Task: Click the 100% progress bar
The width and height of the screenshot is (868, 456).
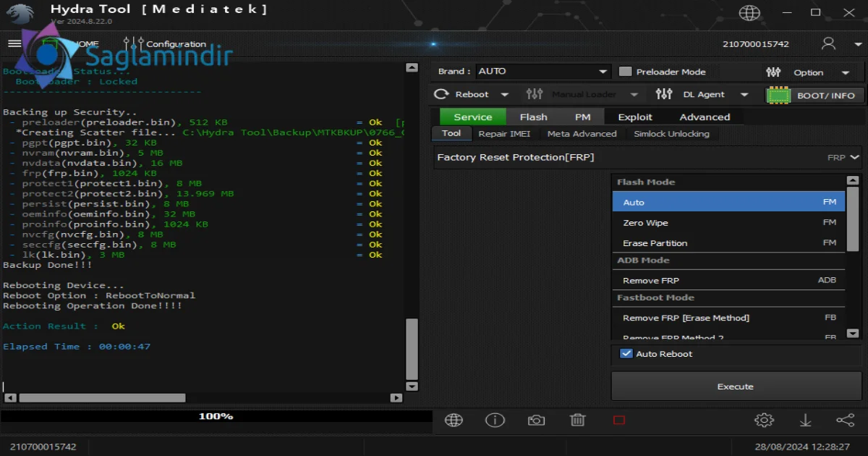Action: pyautogui.click(x=216, y=416)
